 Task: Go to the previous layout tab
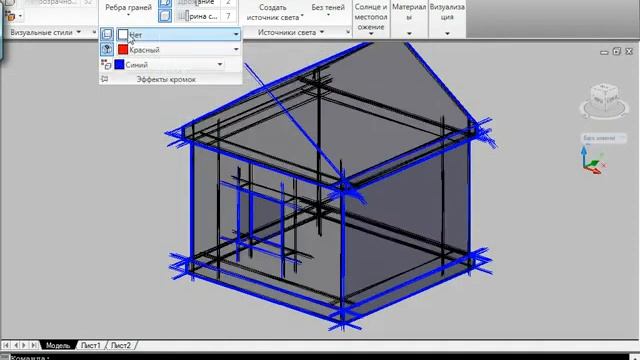[x=16, y=345]
